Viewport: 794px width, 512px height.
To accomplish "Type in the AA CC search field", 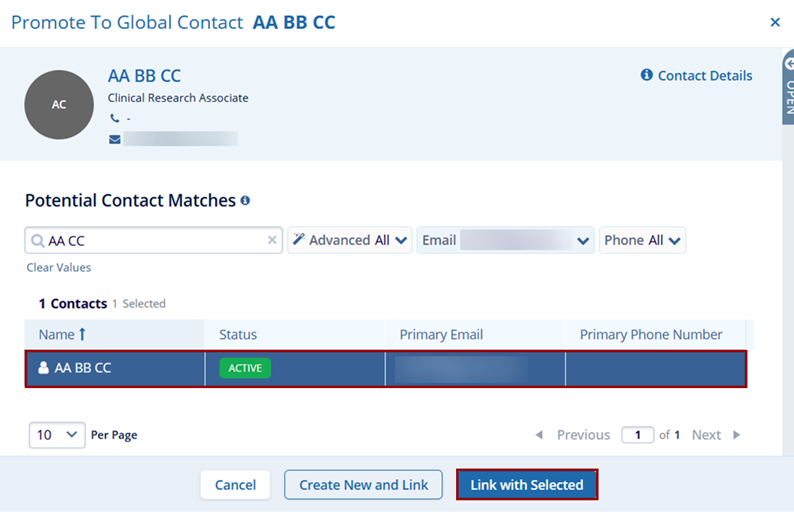I will coord(150,240).
